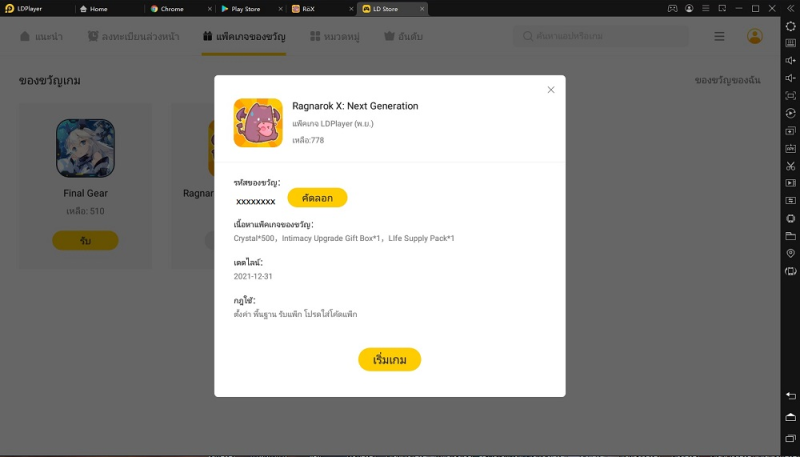Click the shake device icon
The width and height of the screenshot is (800, 457).
point(790,218)
